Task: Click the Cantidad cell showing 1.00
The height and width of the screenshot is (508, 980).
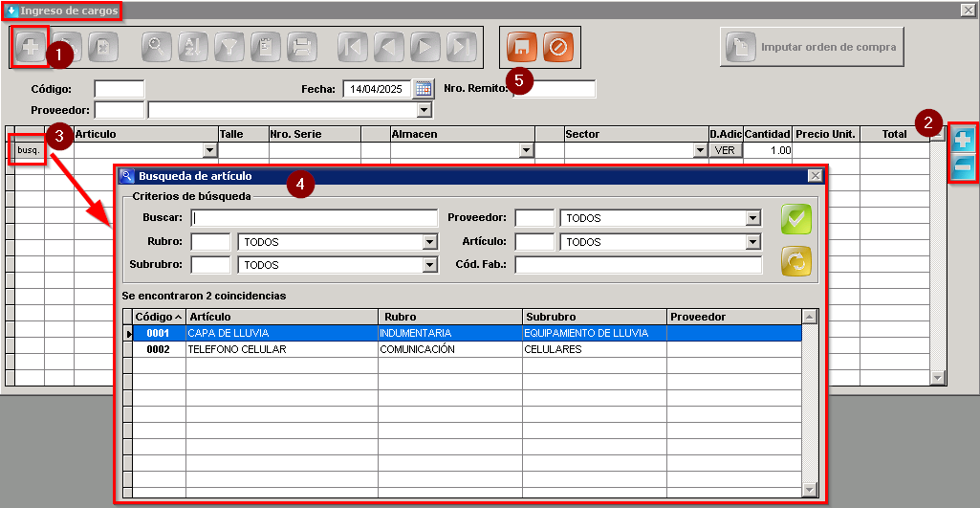Action: [x=768, y=150]
